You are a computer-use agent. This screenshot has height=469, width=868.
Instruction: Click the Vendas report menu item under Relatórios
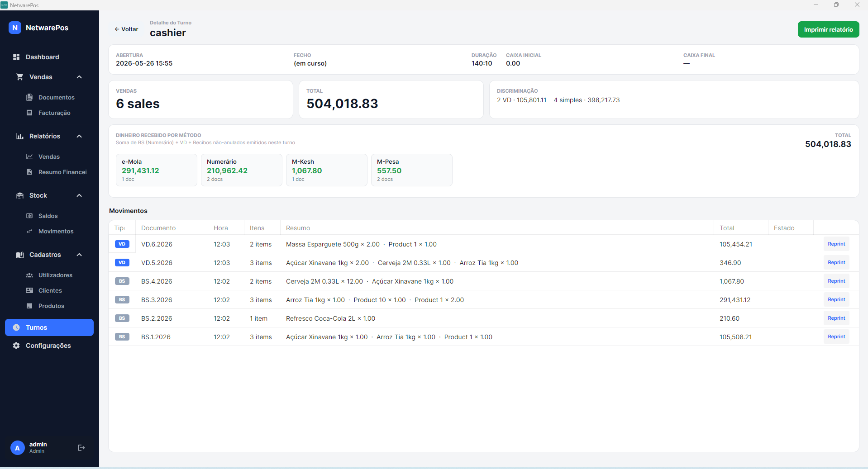click(49, 156)
